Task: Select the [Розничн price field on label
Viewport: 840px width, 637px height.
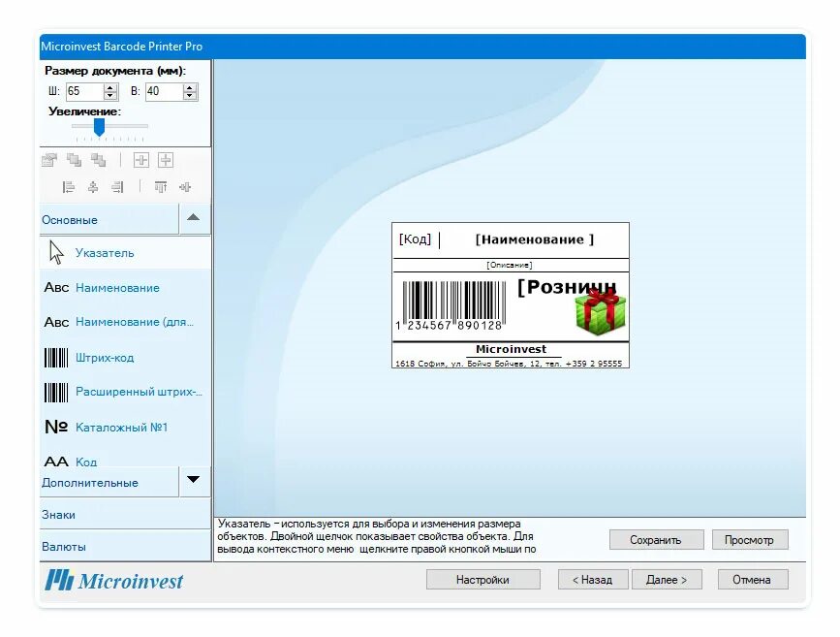Action: pyautogui.click(x=567, y=287)
